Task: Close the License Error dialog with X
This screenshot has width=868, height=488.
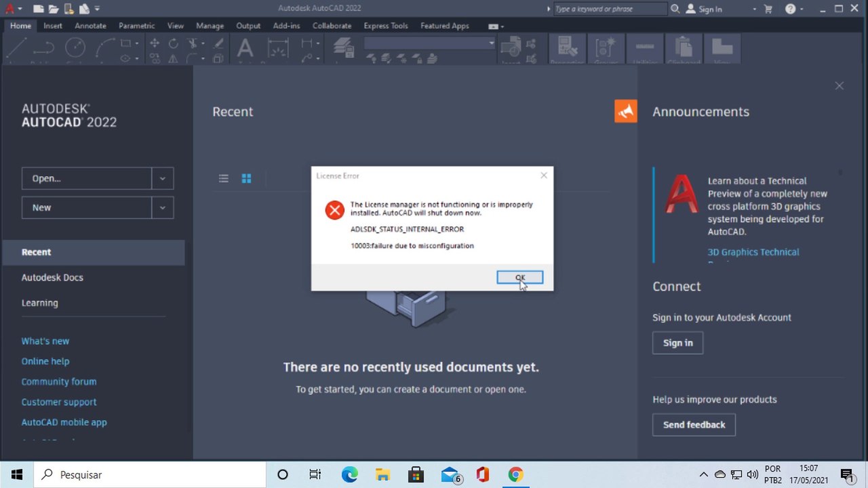Action: 543,176
